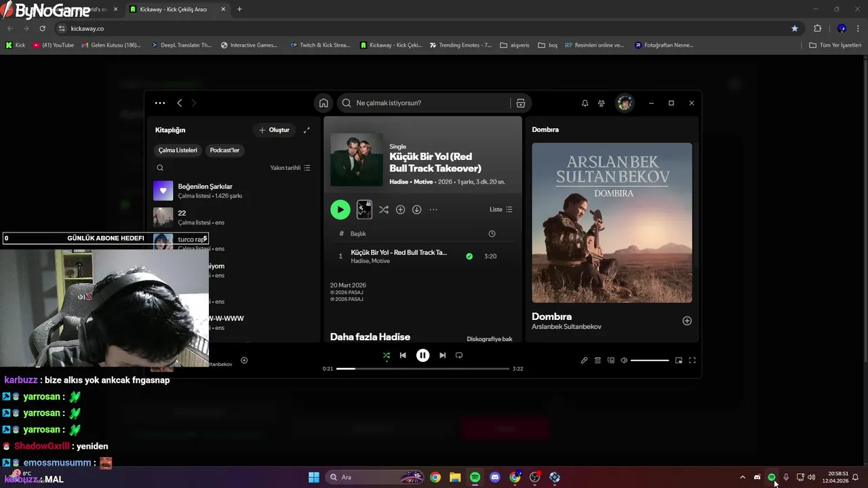Open the lyrics microphone icon
The image size is (868, 488).
(584, 361)
